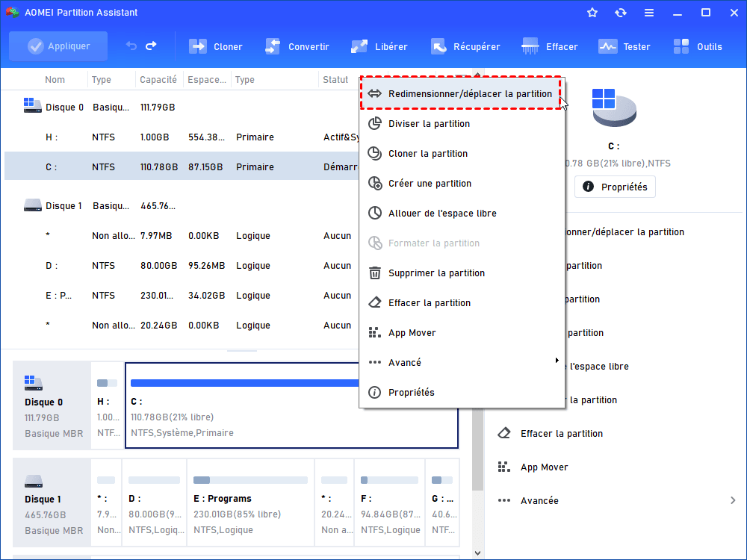Click Effacer la partition in right panel
The image size is (747, 560).
[561, 433]
